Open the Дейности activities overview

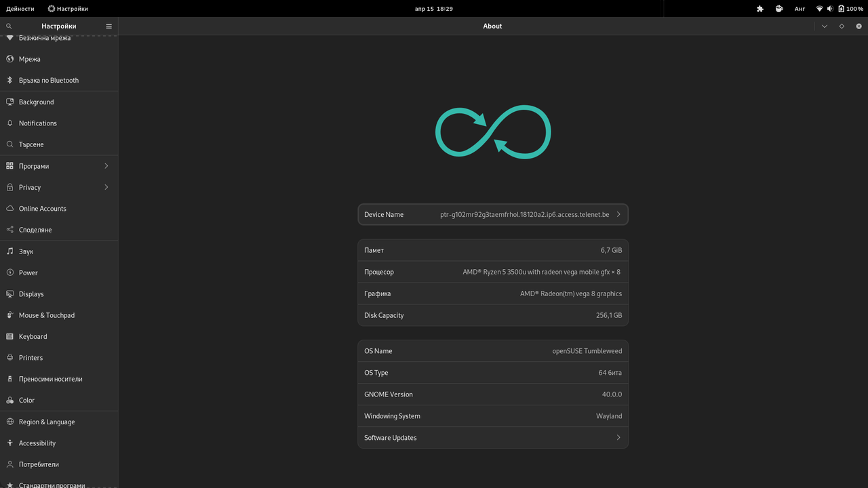tap(20, 9)
